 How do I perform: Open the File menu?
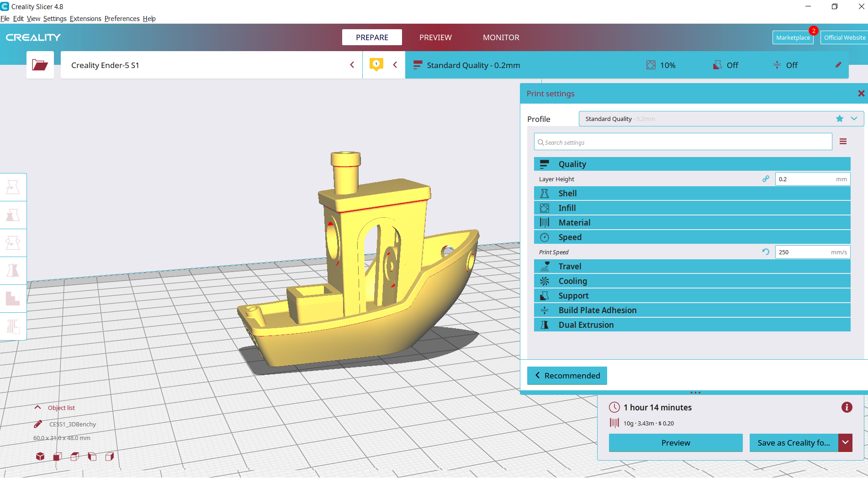point(5,19)
